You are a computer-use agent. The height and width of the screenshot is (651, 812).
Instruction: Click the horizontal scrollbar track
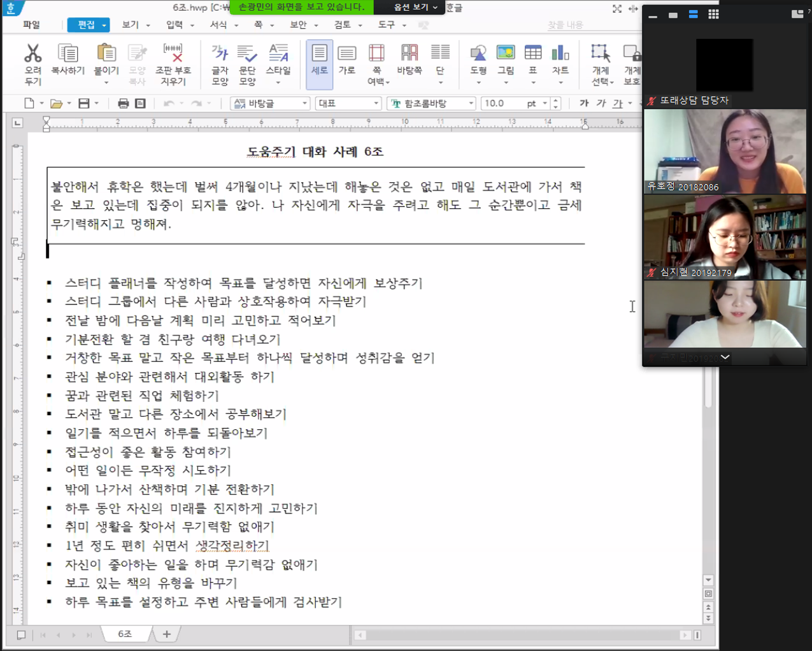[522, 635]
